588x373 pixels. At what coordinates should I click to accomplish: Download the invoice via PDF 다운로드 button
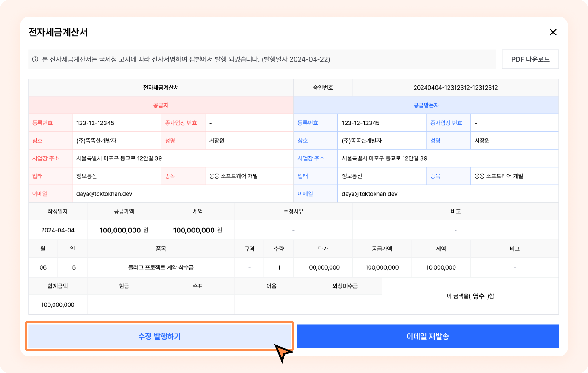530,59
